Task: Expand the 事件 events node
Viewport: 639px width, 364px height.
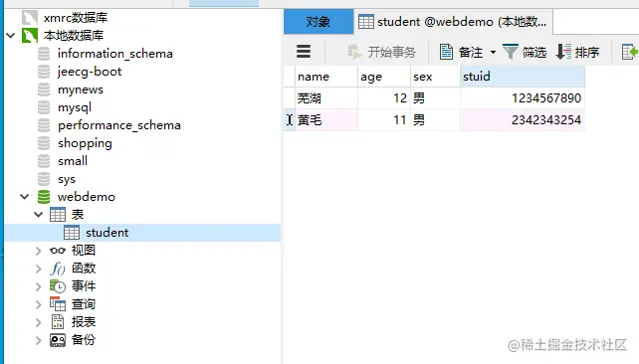Action: [x=39, y=286]
